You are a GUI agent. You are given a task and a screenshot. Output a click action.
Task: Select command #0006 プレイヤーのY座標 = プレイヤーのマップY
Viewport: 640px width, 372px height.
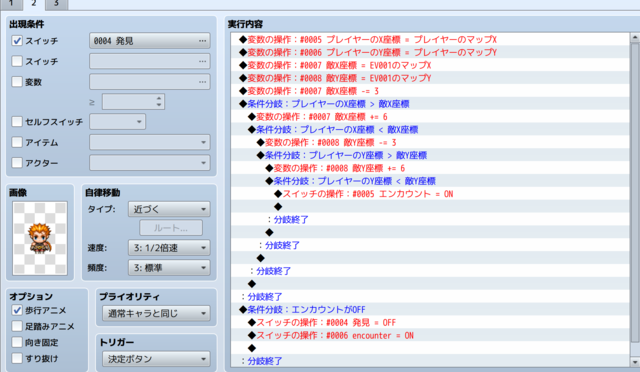(x=430, y=52)
